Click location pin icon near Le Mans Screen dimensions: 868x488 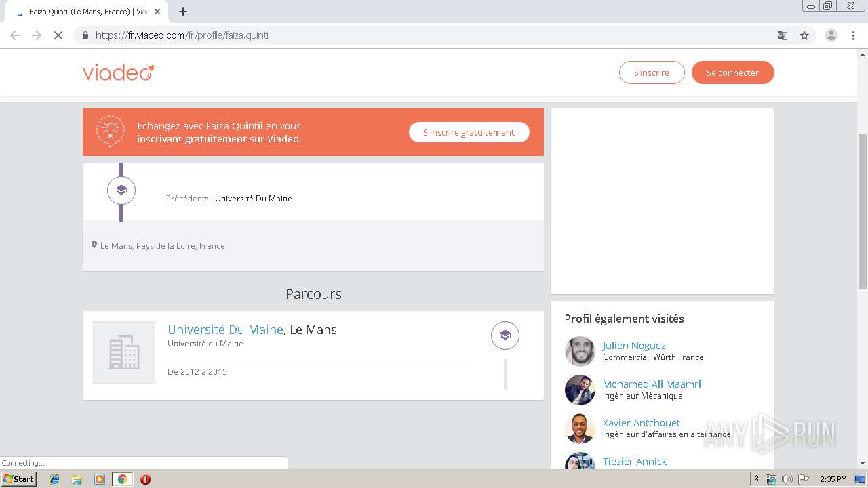point(94,245)
